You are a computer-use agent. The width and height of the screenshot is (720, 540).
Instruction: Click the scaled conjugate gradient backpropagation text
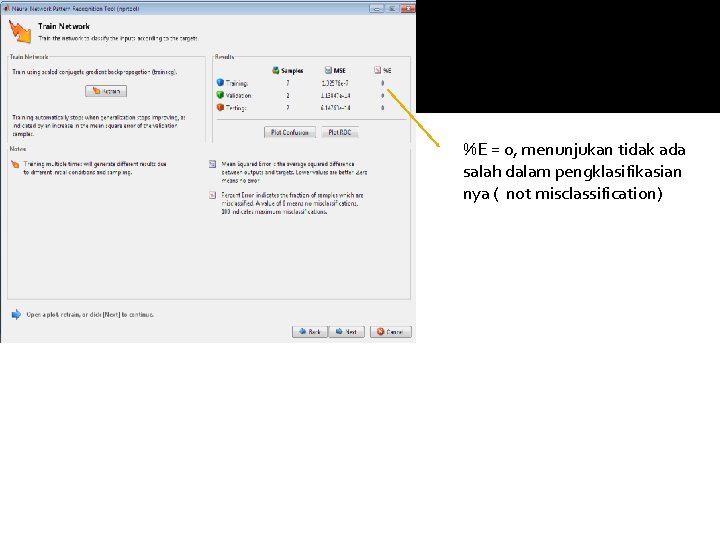(x=95, y=72)
